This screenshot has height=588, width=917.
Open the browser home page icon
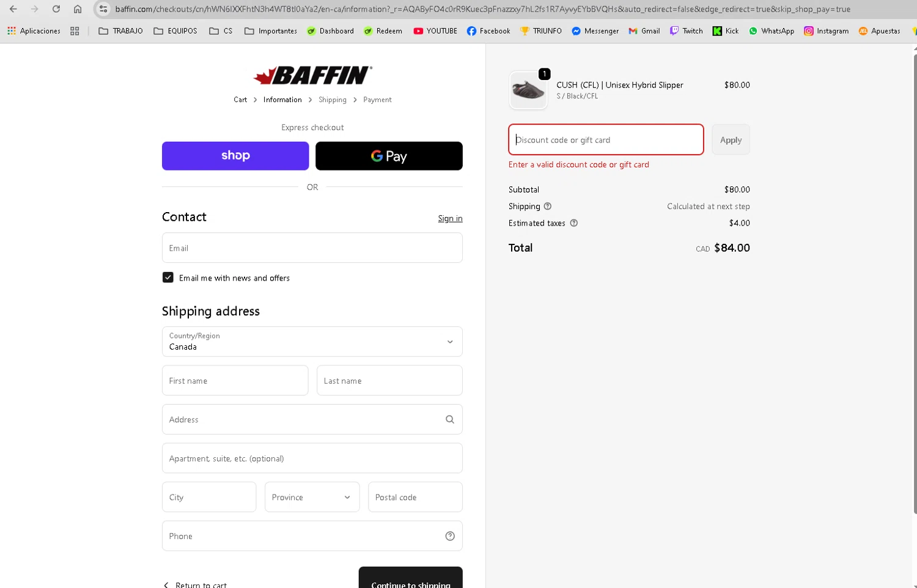click(78, 9)
